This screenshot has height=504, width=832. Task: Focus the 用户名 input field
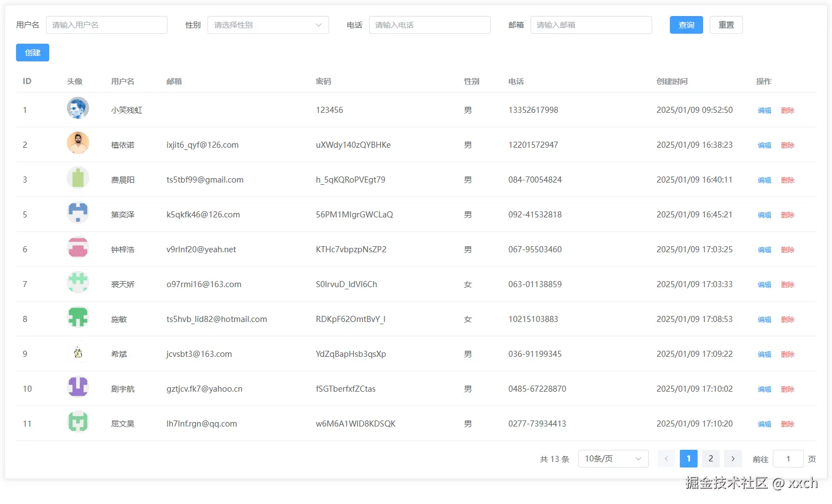107,25
